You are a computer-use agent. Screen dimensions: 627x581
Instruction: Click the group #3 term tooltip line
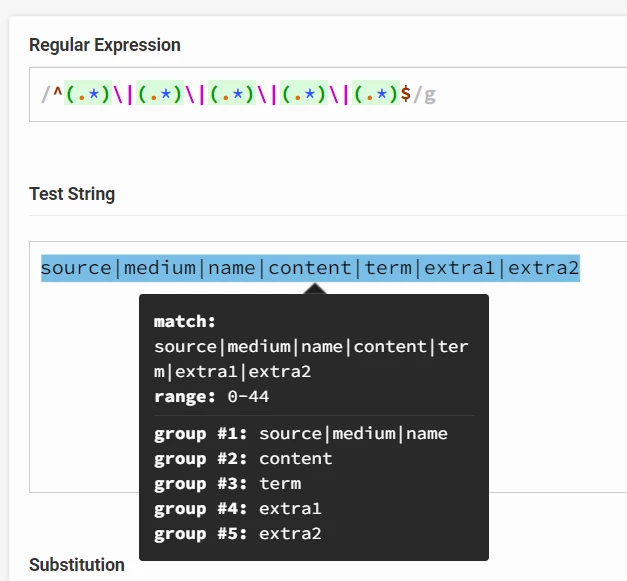pyautogui.click(x=227, y=484)
